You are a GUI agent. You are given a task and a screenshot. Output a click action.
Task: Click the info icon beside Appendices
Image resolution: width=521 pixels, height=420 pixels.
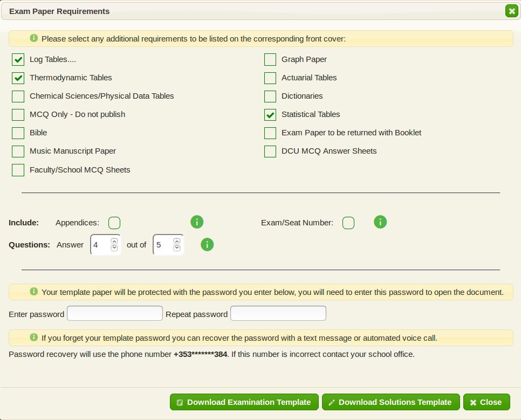[x=196, y=222]
